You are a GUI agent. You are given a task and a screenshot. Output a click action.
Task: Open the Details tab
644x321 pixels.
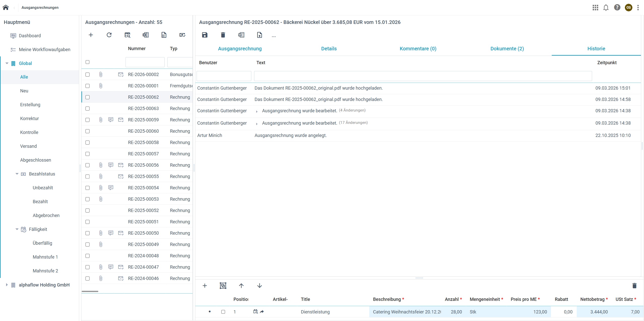coord(329,49)
